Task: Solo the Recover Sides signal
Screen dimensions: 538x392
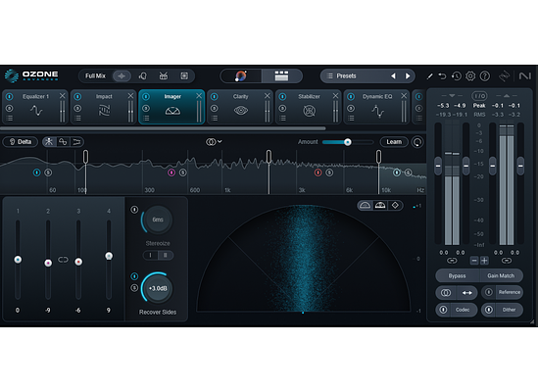Action: coord(134,288)
